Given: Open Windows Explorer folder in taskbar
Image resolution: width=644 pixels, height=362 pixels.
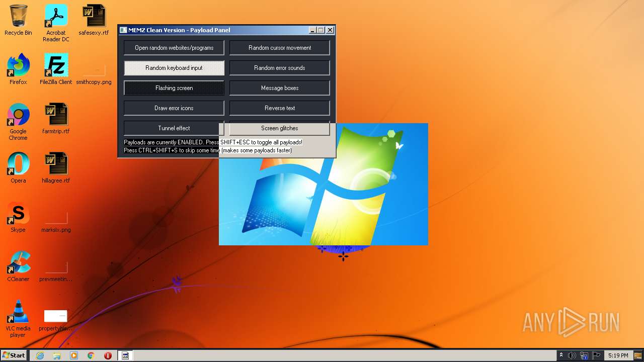Looking at the screenshot, I should coord(57,355).
